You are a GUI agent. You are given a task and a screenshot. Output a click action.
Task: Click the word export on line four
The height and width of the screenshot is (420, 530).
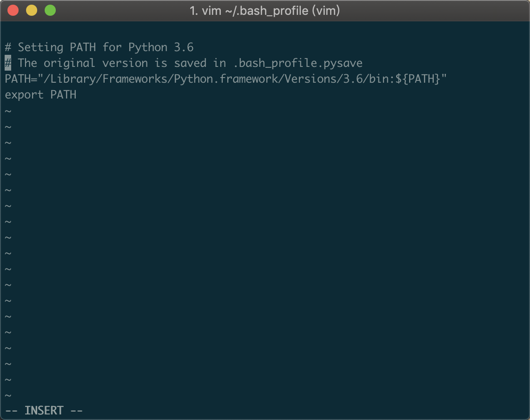[24, 94]
